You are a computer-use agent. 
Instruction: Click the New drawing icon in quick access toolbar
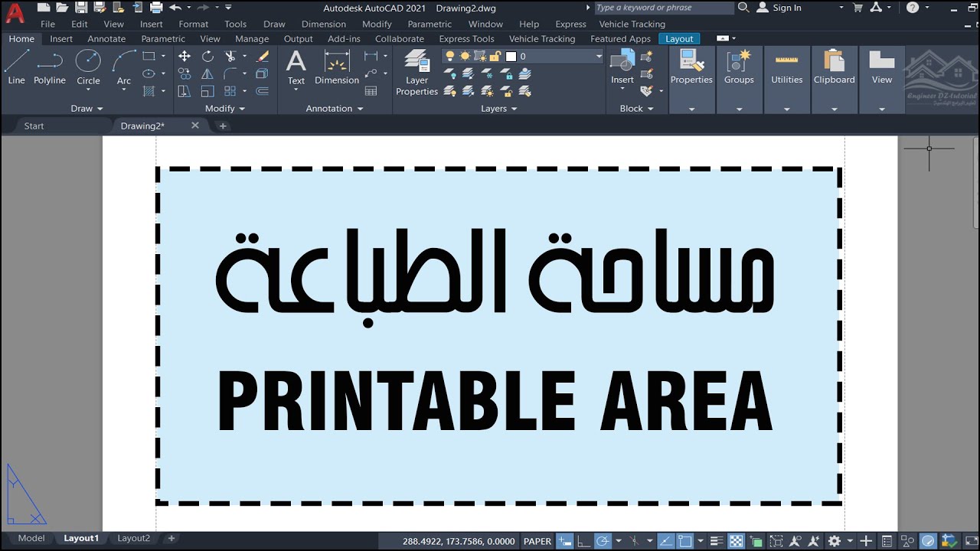(x=44, y=8)
